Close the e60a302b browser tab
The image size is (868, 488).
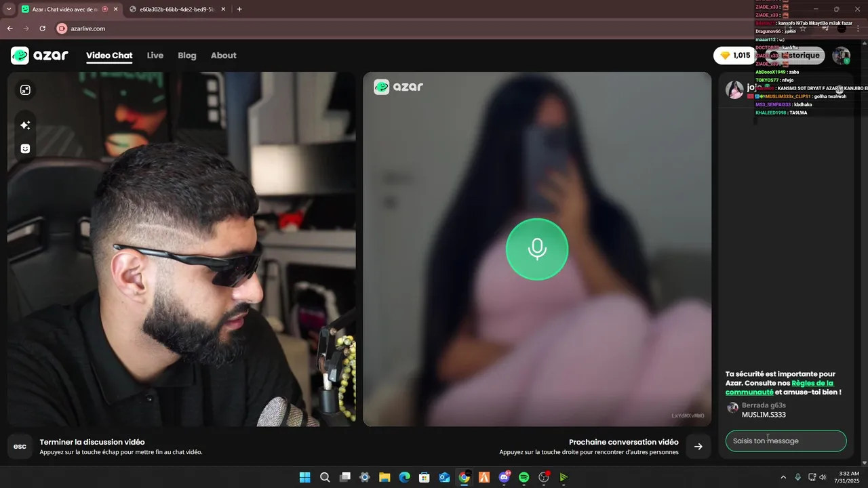[223, 9]
